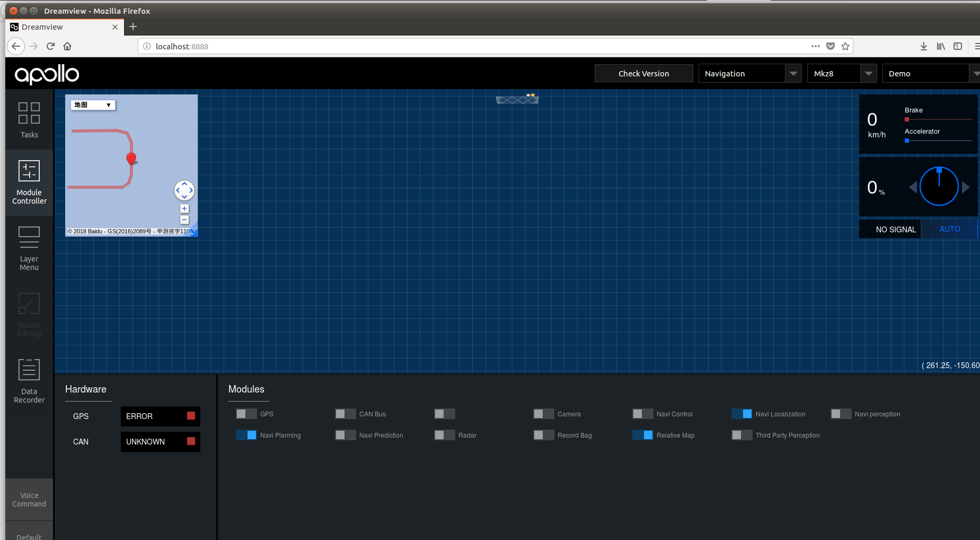Activate the Voice Command sidebar icon
Image resolution: width=980 pixels, height=540 pixels.
29,499
